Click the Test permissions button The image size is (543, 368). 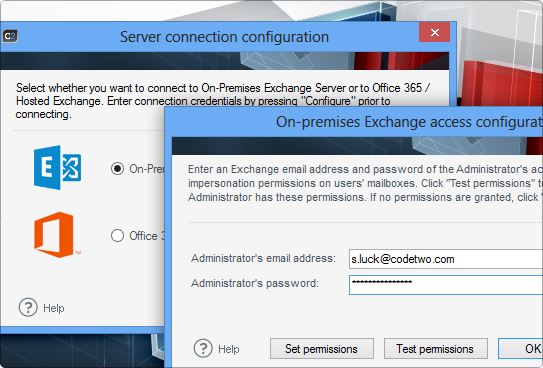(x=436, y=349)
